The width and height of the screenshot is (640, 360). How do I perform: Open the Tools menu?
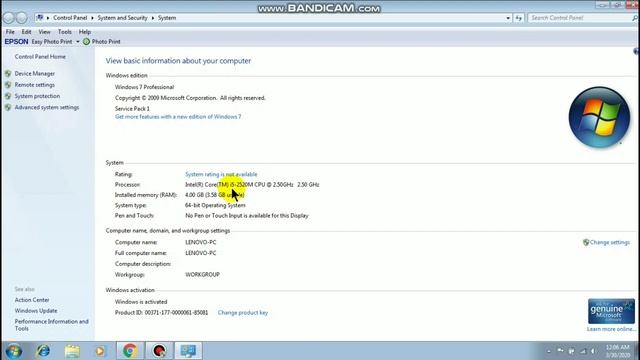click(64, 32)
